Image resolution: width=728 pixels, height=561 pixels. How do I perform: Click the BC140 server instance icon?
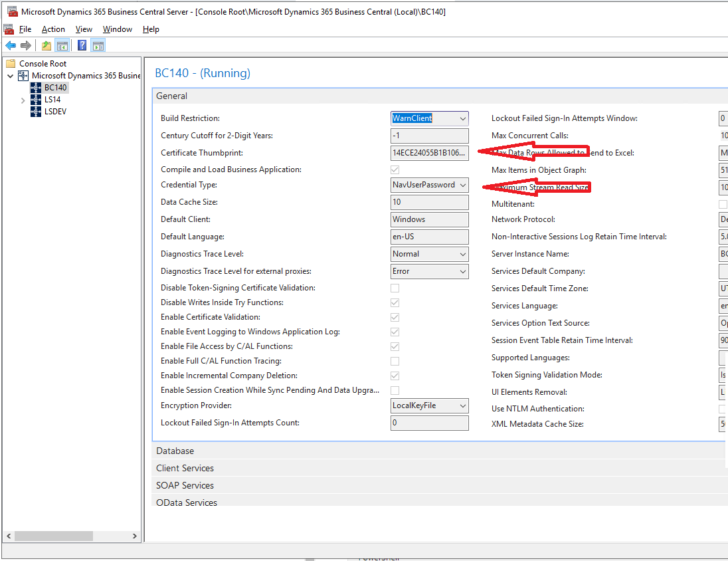click(36, 88)
